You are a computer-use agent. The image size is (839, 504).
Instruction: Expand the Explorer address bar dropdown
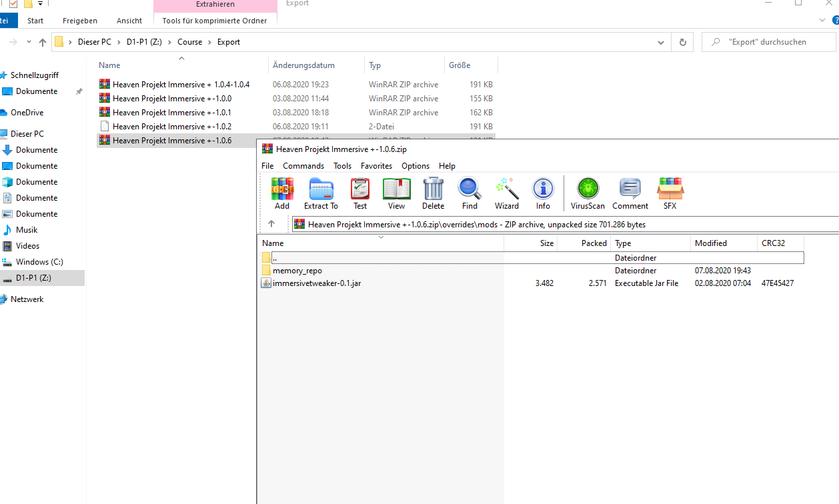[x=661, y=42]
